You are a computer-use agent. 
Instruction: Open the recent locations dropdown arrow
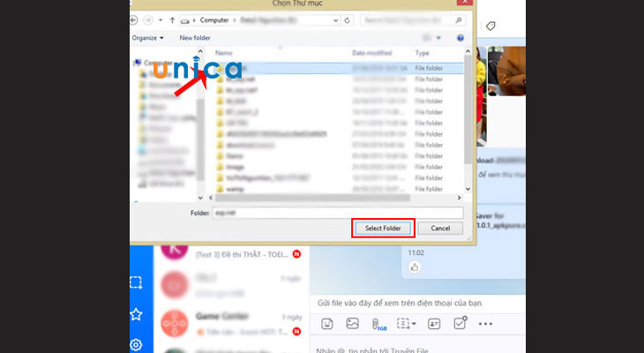(x=161, y=20)
